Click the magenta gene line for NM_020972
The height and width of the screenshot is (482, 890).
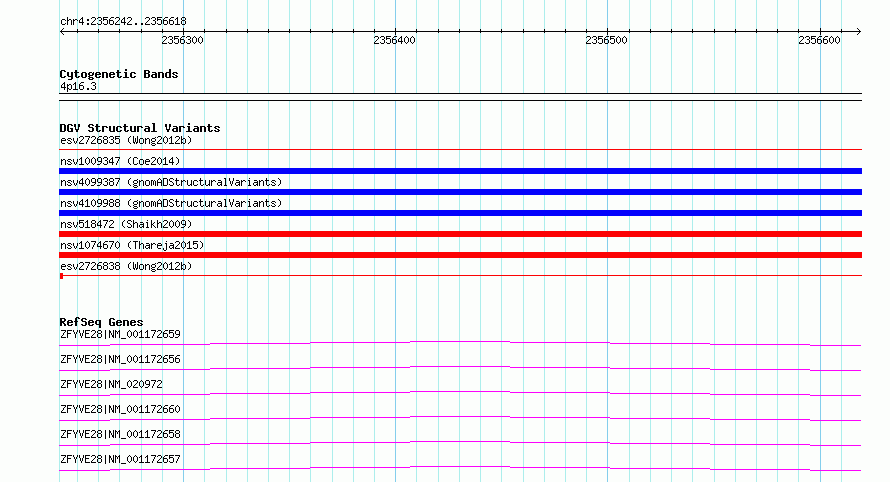coord(460,392)
